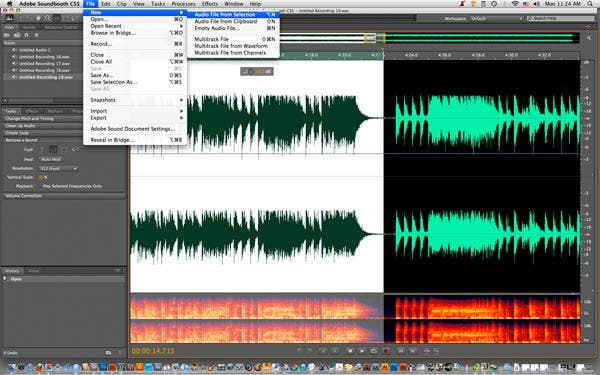This screenshot has width=600, height=375.
Task: Click the speaker icon beside Untitled Audio 1
Action: [x=14, y=50]
